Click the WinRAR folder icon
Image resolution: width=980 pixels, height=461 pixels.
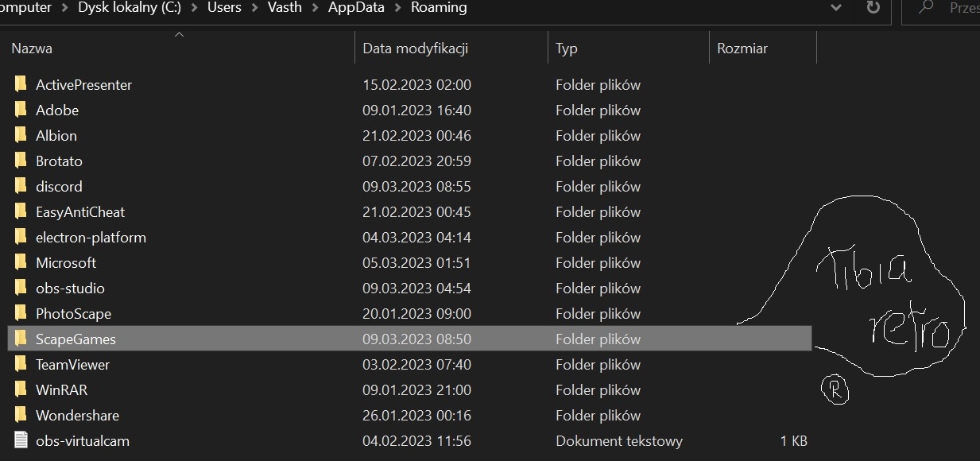click(21, 389)
